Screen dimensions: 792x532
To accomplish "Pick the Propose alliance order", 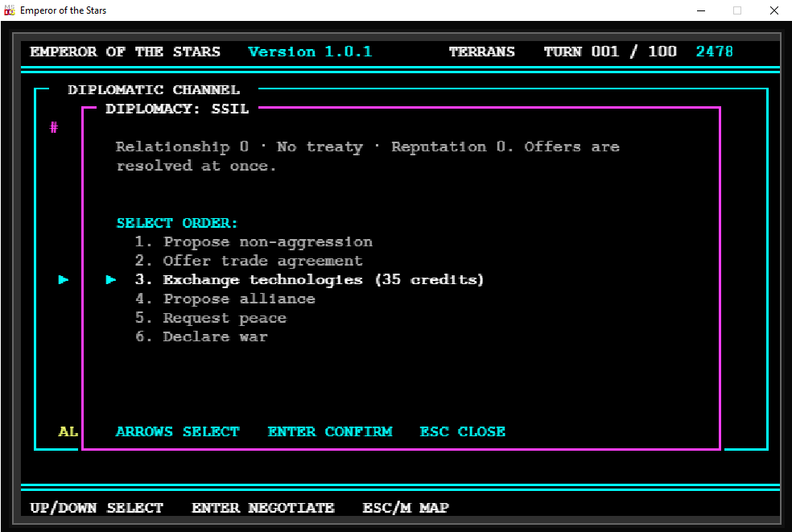I will pyautogui.click(x=225, y=299).
